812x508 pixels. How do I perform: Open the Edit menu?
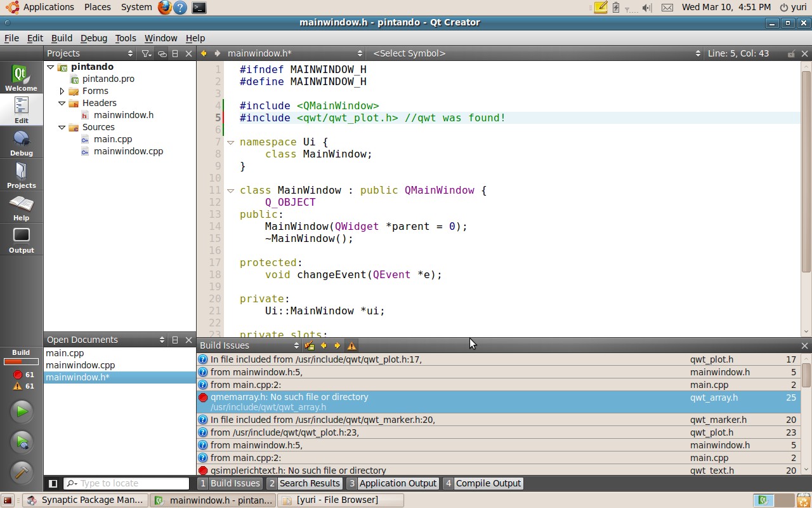35,38
